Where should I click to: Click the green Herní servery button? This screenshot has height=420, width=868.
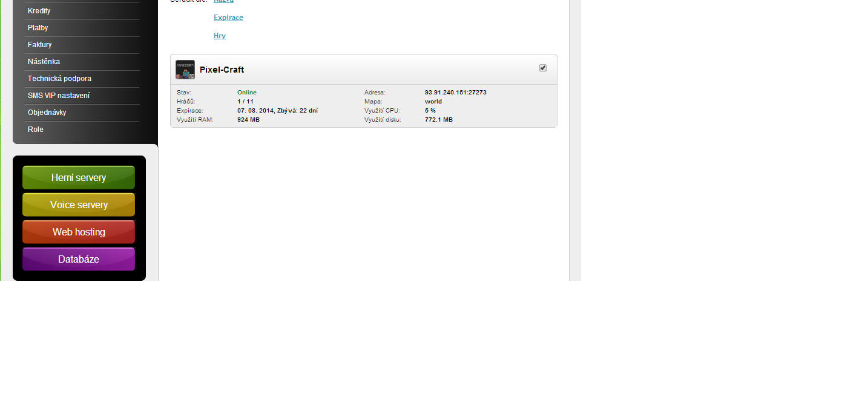(x=78, y=177)
